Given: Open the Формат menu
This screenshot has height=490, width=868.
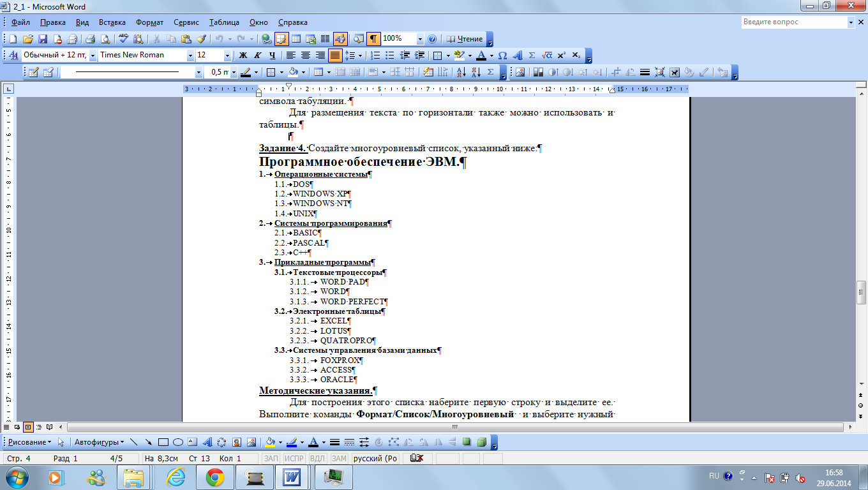Looking at the screenshot, I should click(150, 22).
